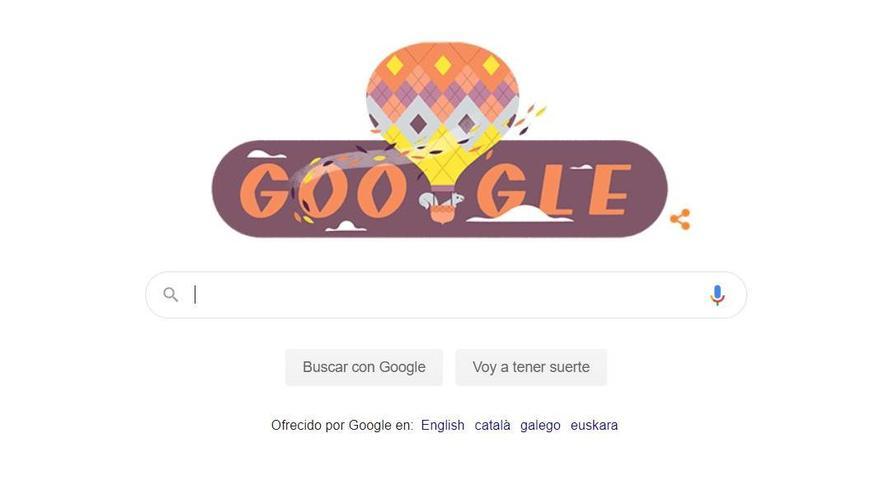Click the leaf-swirled O in the doodle
Viewport: 880px width, 495px height.
tap(322, 191)
